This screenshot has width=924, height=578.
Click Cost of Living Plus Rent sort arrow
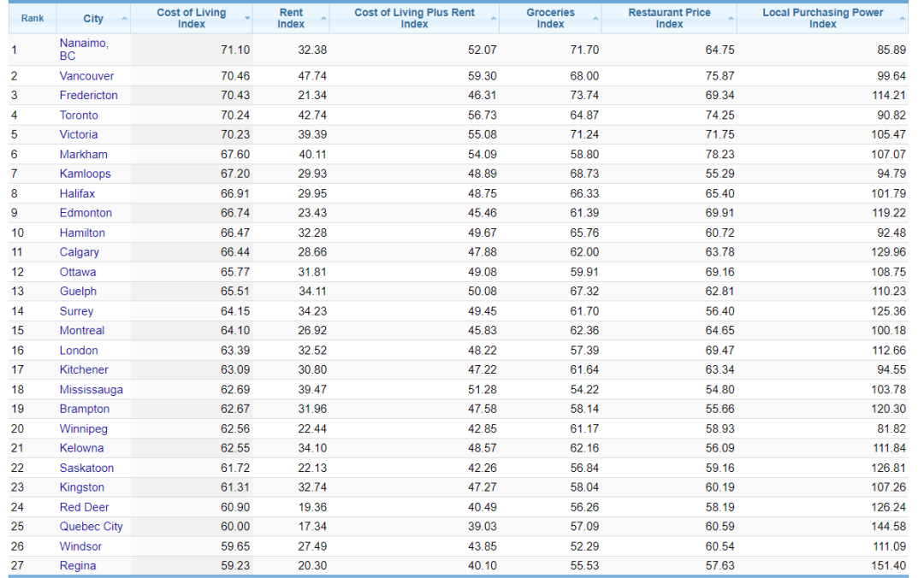(x=494, y=19)
